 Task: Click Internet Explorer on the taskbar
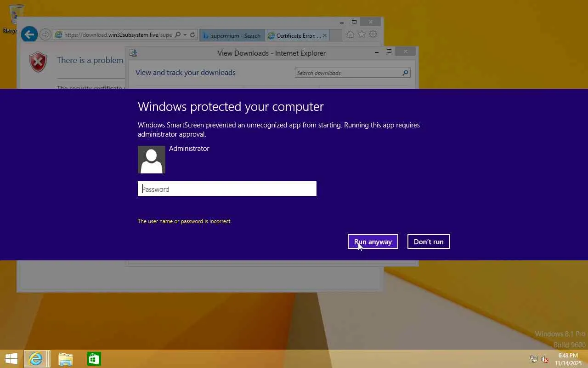[x=35, y=359]
